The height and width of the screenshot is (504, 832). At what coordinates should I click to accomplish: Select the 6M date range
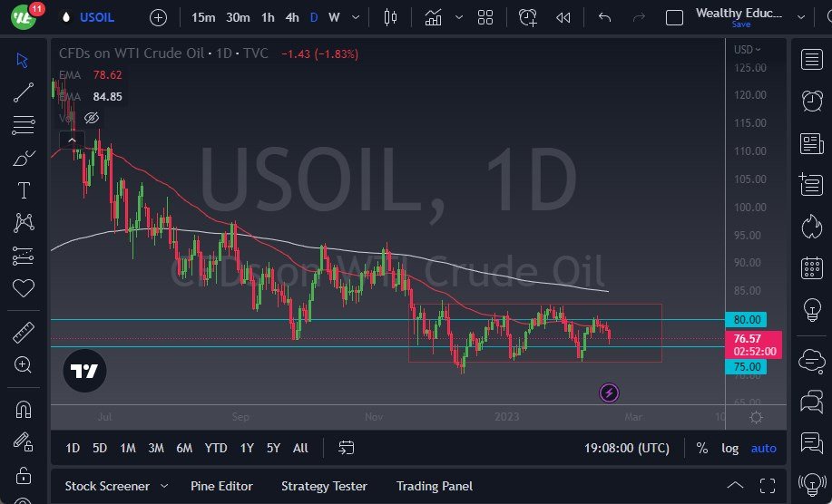(184, 448)
